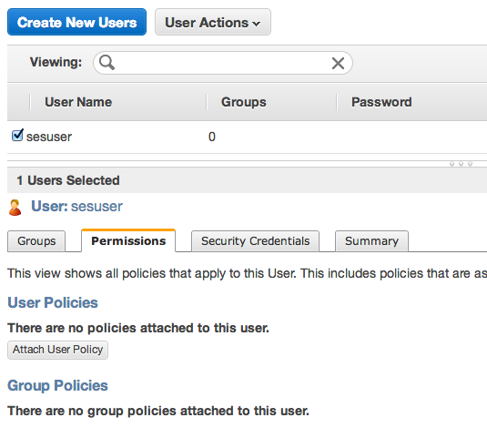The width and height of the screenshot is (487, 448).
Task: Click the User Actions chevron arrow
Action: coord(256,24)
